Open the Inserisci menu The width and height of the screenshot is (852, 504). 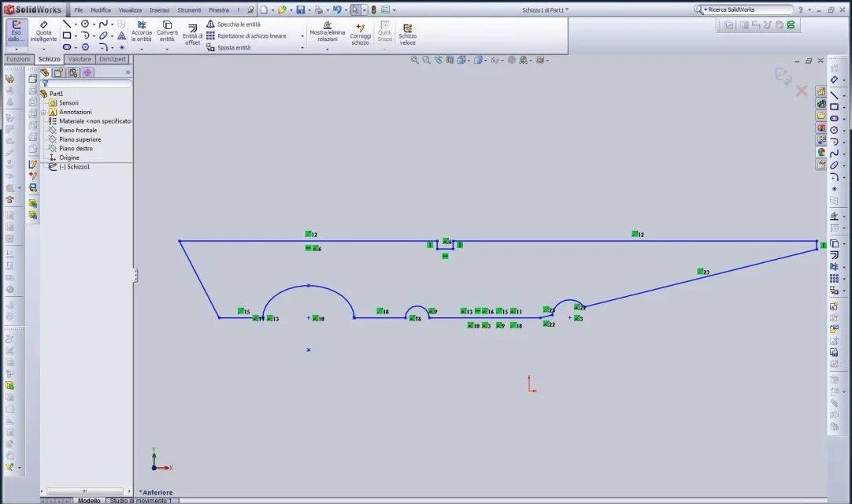coord(160,9)
